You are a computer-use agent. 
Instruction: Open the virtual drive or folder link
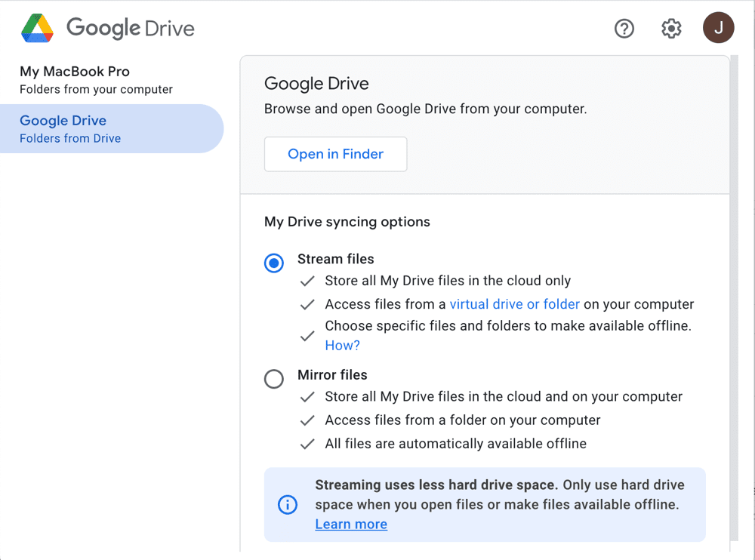pyautogui.click(x=514, y=303)
